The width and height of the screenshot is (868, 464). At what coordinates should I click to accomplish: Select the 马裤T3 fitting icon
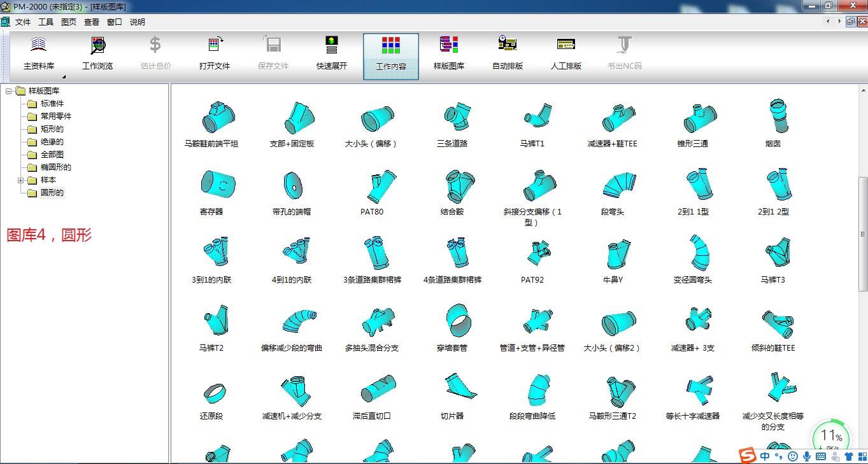click(778, 253)
